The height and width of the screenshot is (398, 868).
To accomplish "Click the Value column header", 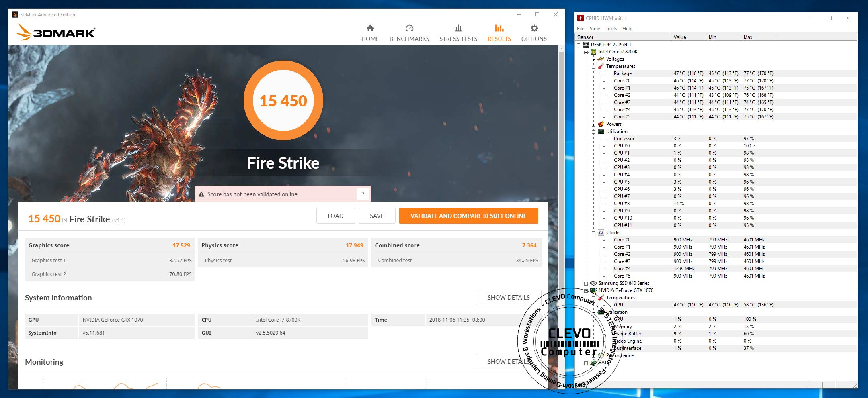I will click(x=688, y=37).
